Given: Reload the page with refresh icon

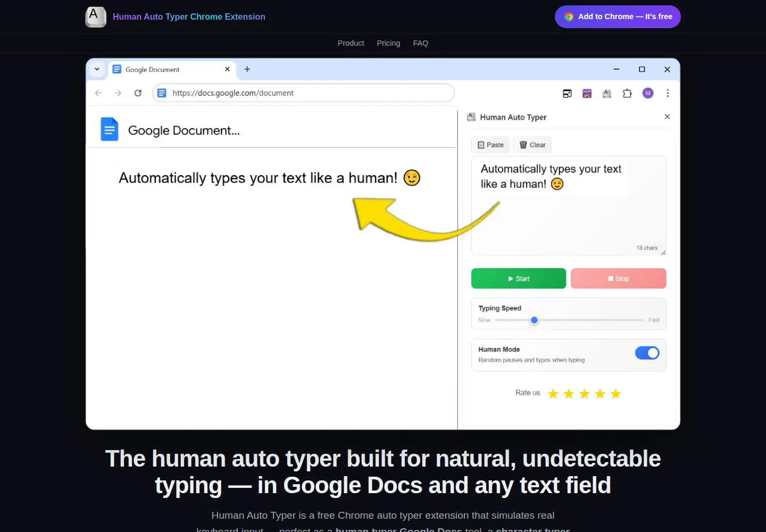Looking at the screenshot, I should pyautogui.click(x=138, y=93).
